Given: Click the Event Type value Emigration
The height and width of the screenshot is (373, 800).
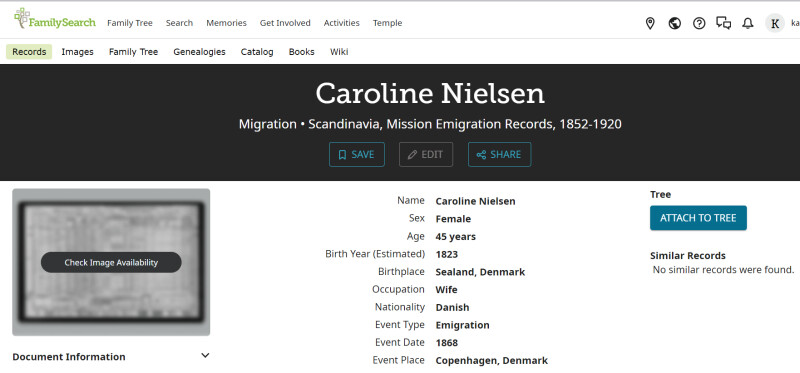Looking at the screenshot, I should pyautogui.click(x=462, y=325).
